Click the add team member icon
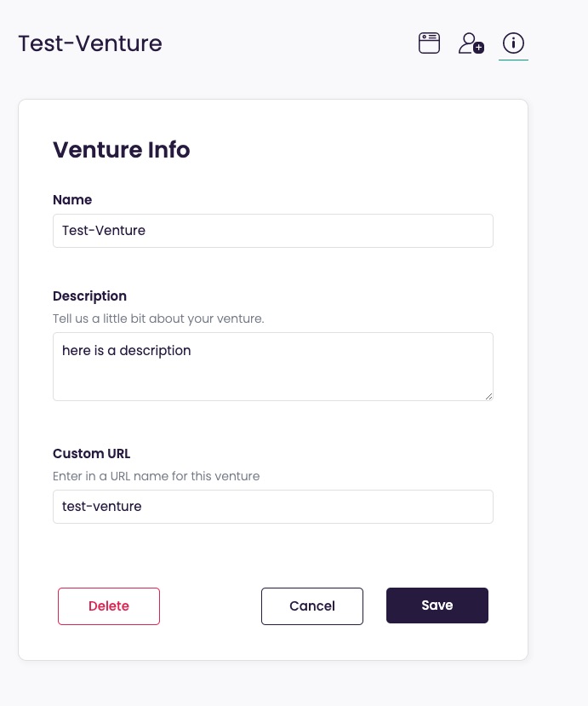Viewport: 588px width, 706px height. [x=471, y=43]
